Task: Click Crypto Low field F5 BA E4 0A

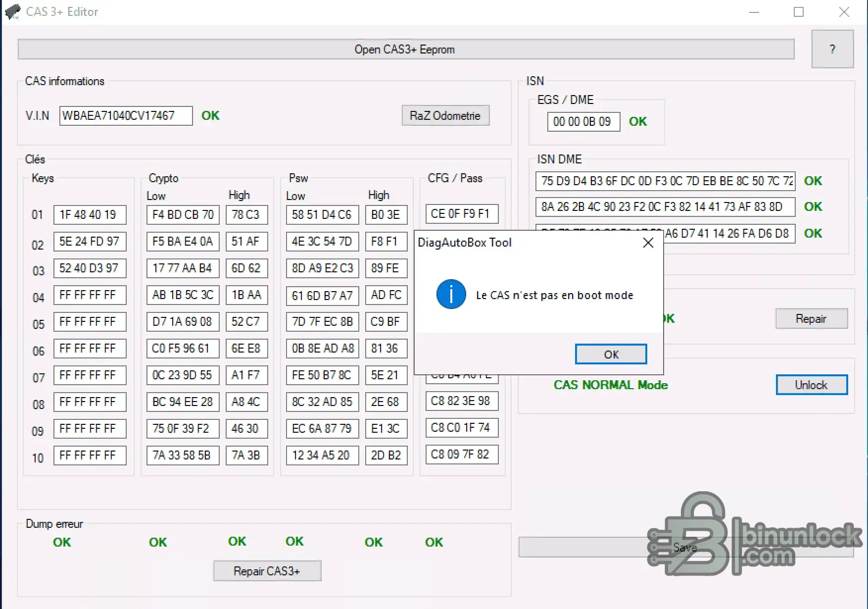Action: point(183,242)
